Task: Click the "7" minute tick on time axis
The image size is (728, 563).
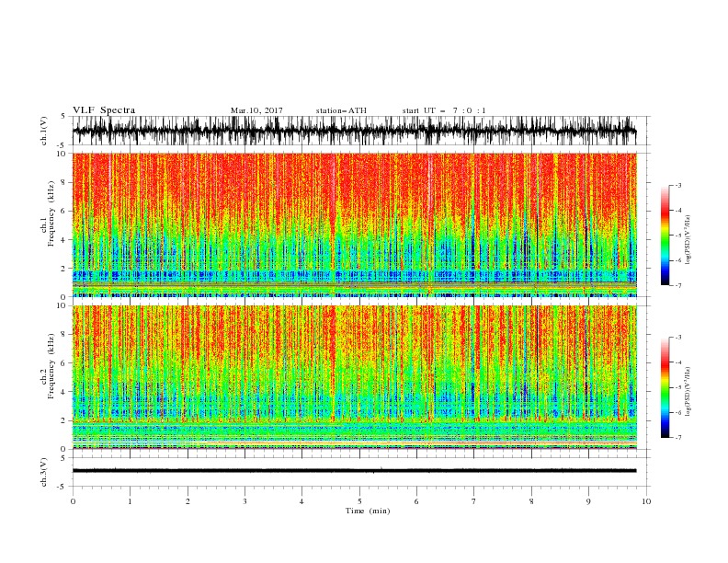Action: 474,501
